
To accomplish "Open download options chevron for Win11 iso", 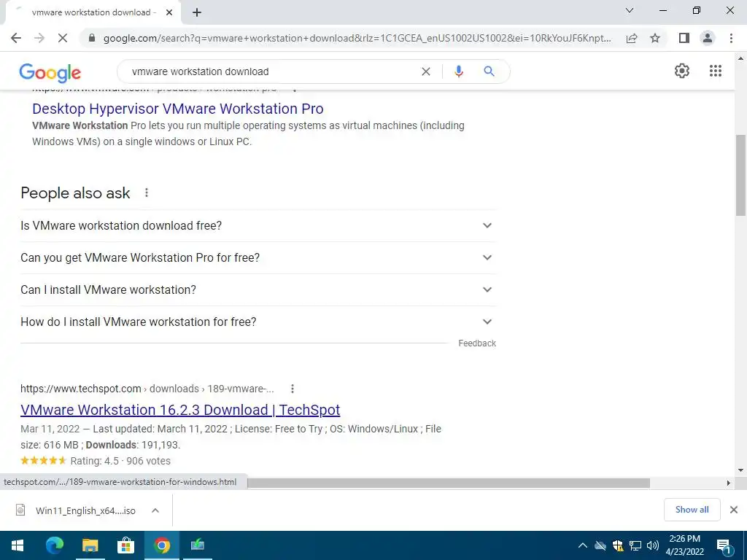I will [155, 510].
